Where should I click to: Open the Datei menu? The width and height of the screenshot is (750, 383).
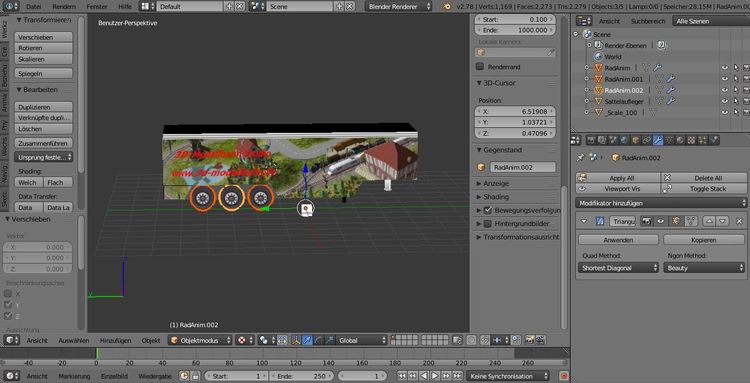point(33,7)
